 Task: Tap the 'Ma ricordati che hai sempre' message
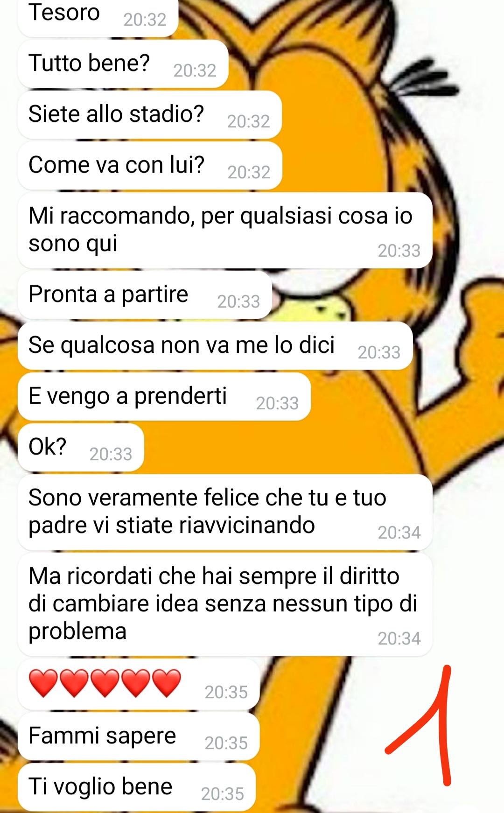pos(225,604)
